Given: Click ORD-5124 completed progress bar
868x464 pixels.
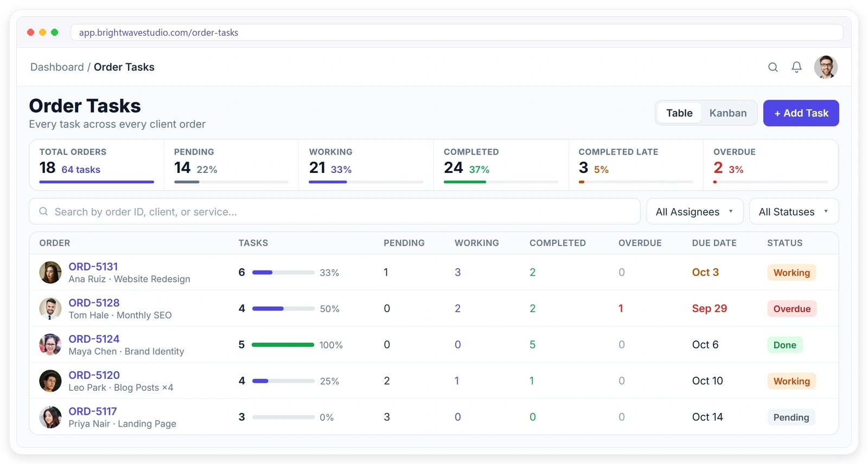Looking at the screenshot, I should click(283, 345).
